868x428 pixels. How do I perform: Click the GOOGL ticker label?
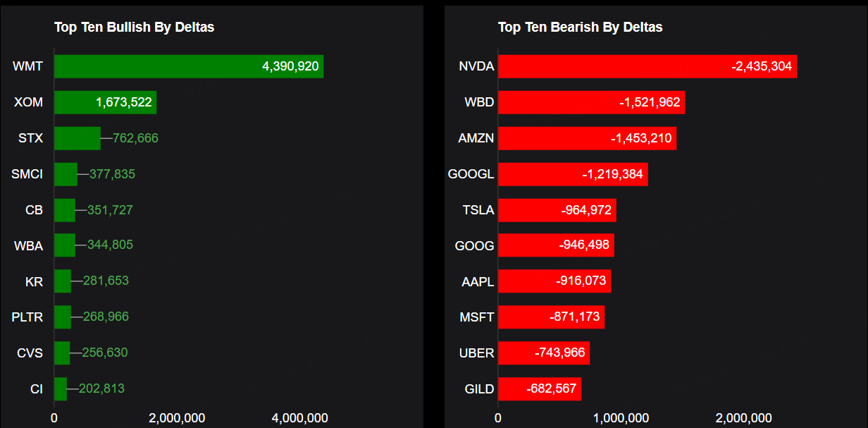(471, 174)
